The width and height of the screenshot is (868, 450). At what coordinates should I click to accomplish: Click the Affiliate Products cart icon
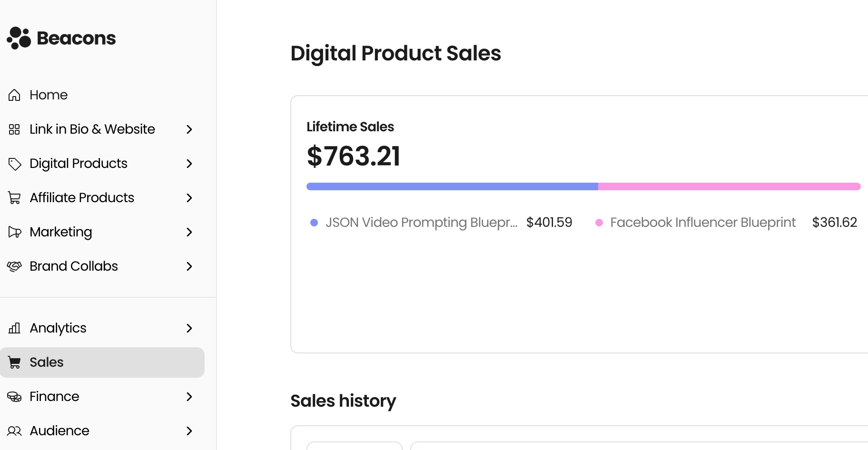[14, 198]
